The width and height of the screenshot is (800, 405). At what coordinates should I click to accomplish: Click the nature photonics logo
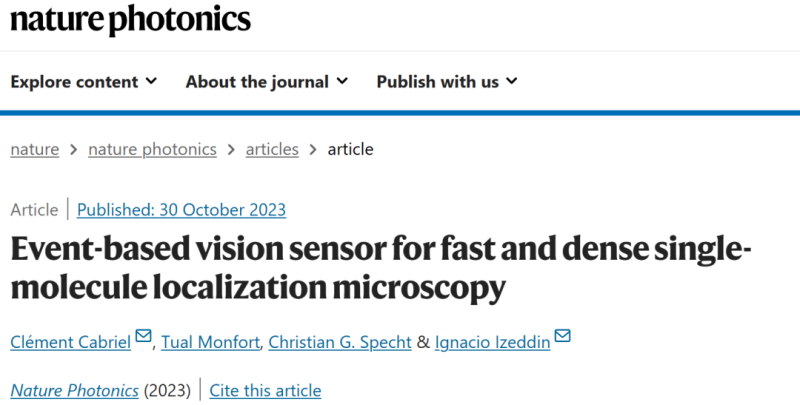131,19
